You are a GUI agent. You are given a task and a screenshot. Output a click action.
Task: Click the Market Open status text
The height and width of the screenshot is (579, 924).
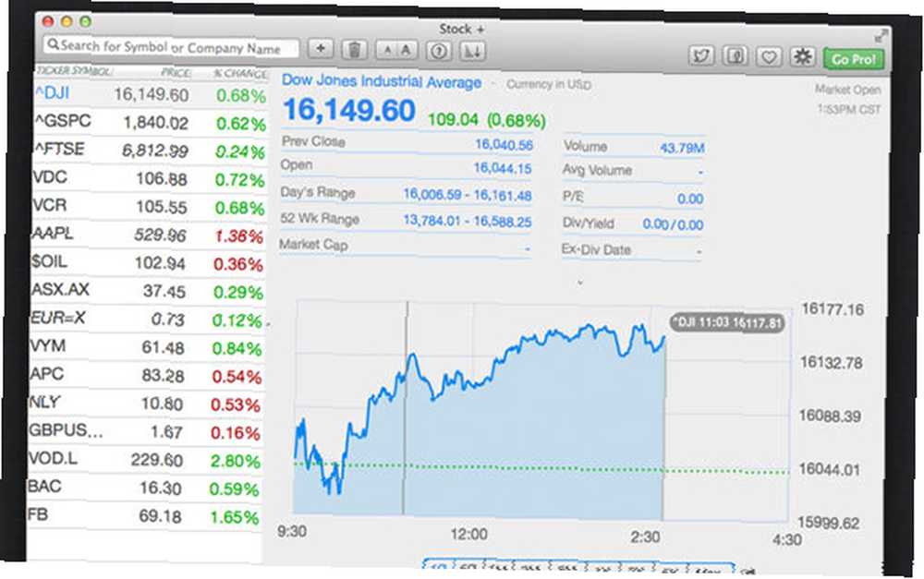tap(847, 90)
